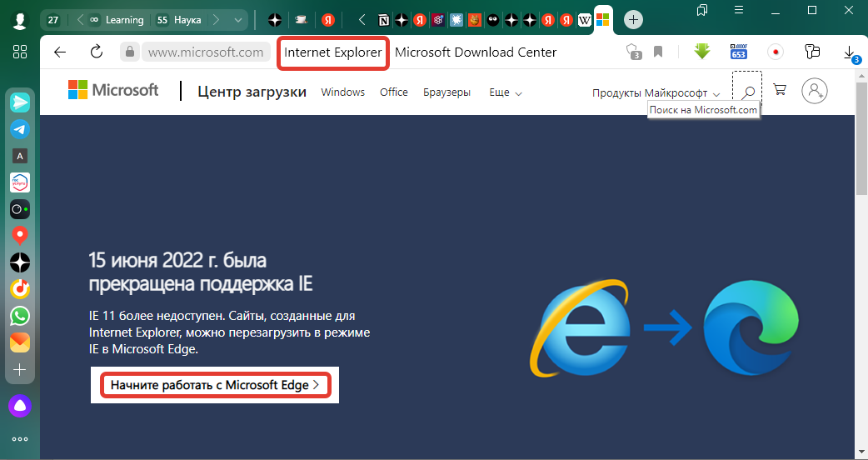Click the red record dot extension
Screen dimensions: 868x460
[776, 52]
